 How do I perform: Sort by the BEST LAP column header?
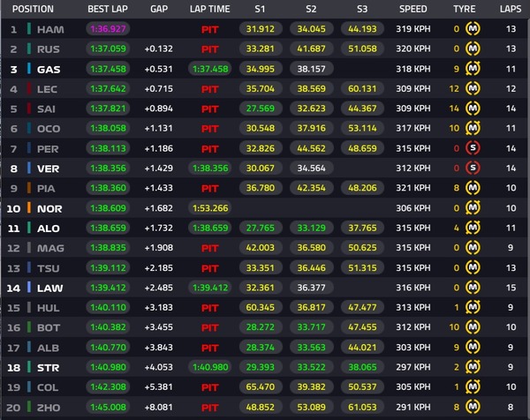click(110, 9)
